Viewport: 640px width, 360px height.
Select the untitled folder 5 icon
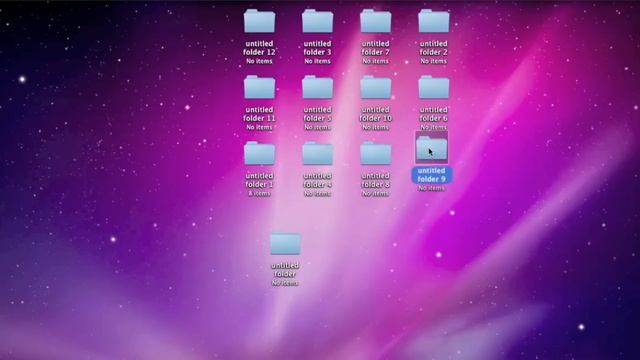(x=317, y=87)
